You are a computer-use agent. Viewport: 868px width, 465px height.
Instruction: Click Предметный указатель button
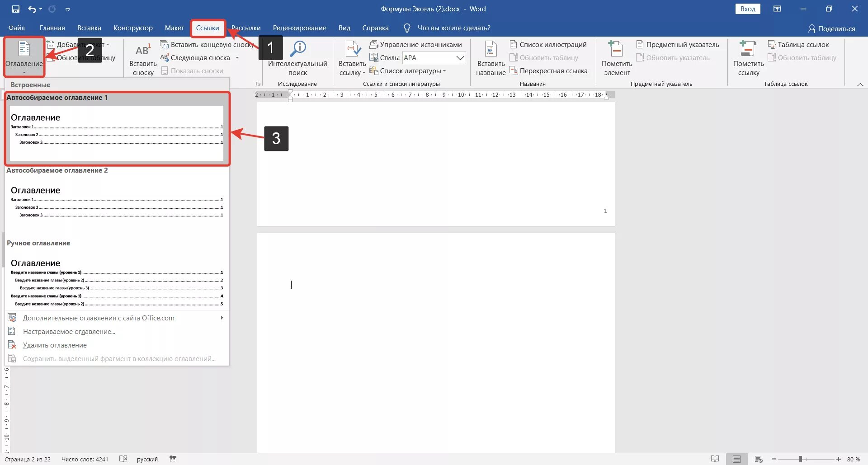(678, 45)
